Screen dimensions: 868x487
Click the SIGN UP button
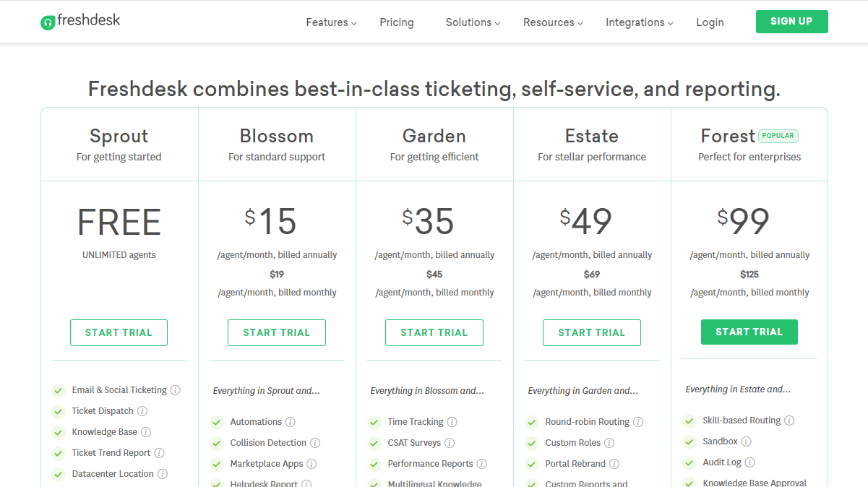(791, 22)
